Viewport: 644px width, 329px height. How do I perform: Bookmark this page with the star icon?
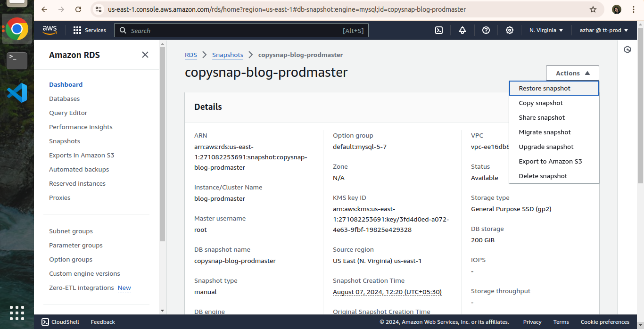(593, 9)
